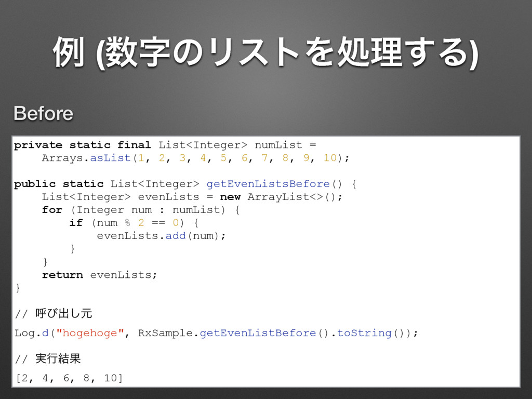Image resolution: width=532 pixels, height=399 pixels.
Task: Select the 'Arrays.asList' call text
Action: click(86, 158)
